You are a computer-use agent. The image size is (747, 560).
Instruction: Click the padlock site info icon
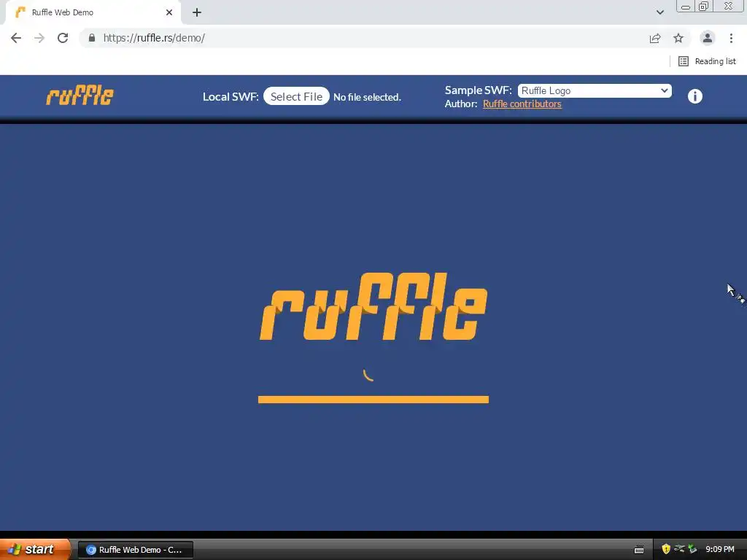[92, 38]
